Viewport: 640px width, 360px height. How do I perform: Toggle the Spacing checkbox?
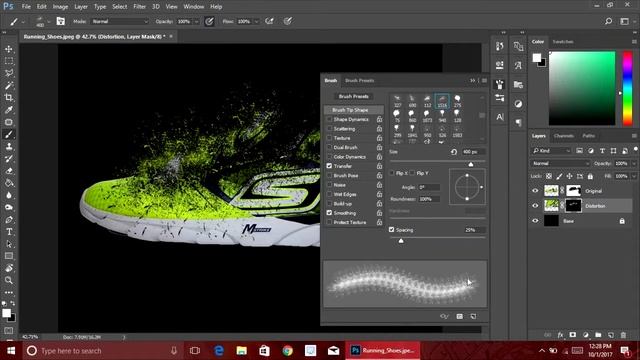point(391,230)
